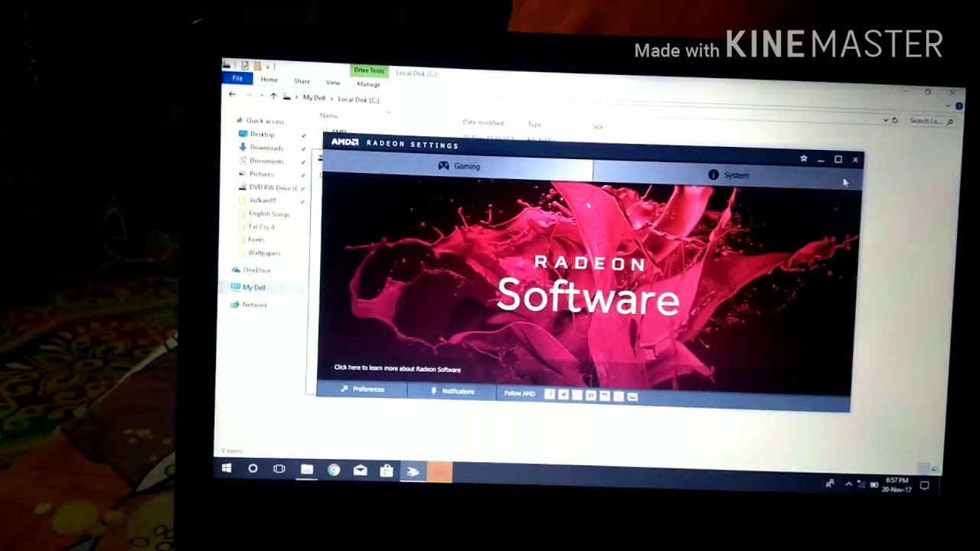Refresh the File Explorer folder view
The image size is (980, 551).
pyautogui.click(x=894, y=120)
